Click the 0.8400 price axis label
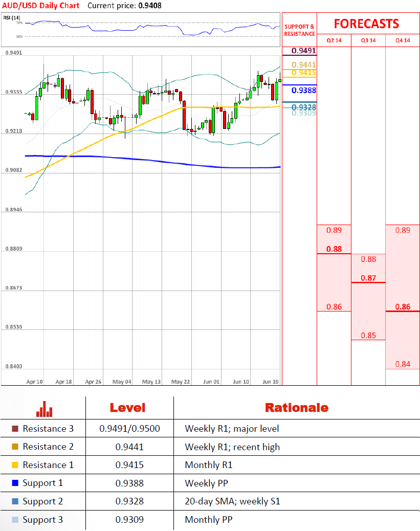Viewport: 420px width, 531px height. [x=14, y=366]
